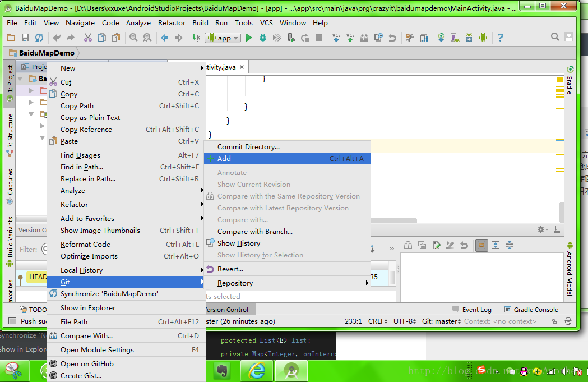Click the Revert icon in changes toolbar
This screenshot has height=382, width=588.
pyautogui.click(x=464, y=245)
